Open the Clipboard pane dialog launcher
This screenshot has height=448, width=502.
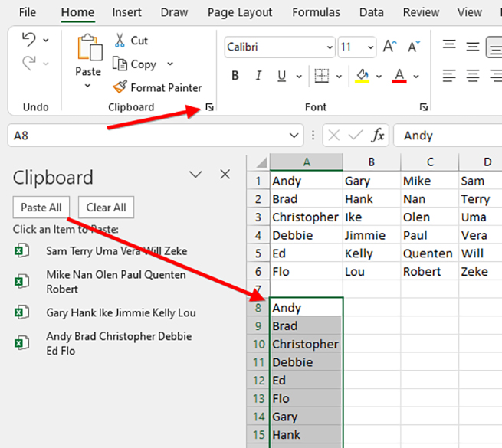click(x=209, y=107)
